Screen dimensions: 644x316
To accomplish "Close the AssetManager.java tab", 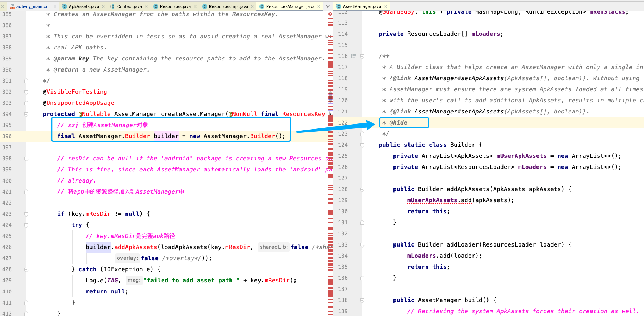I will point(386,6).
